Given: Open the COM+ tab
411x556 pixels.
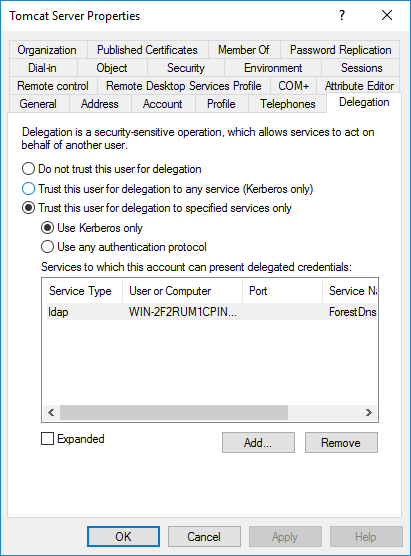Looking at the screenshot, I should (294, 86).
